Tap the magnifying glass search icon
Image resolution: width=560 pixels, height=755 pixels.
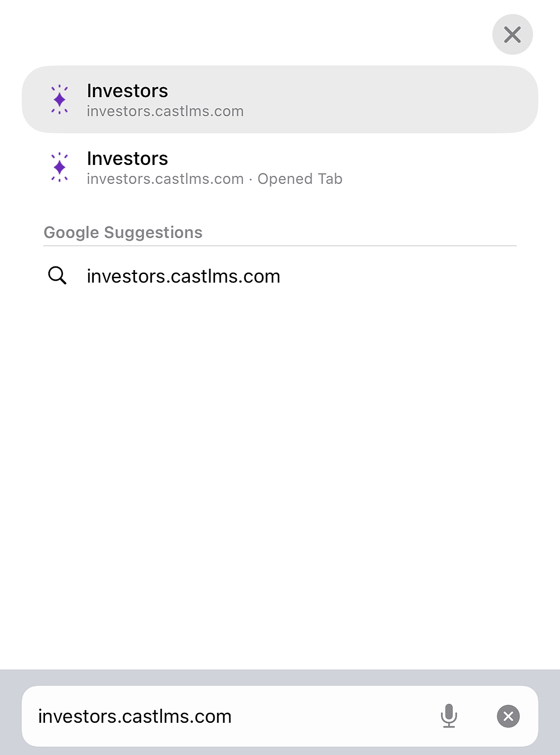pos(57,275)
